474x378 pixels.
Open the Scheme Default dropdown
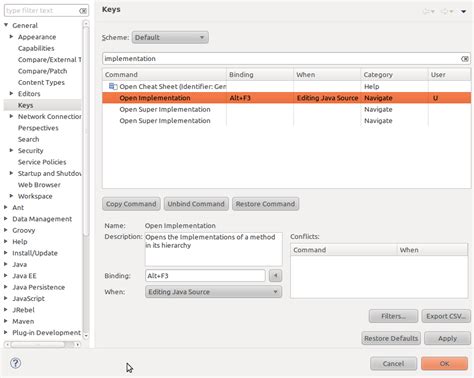click(170, 37)
